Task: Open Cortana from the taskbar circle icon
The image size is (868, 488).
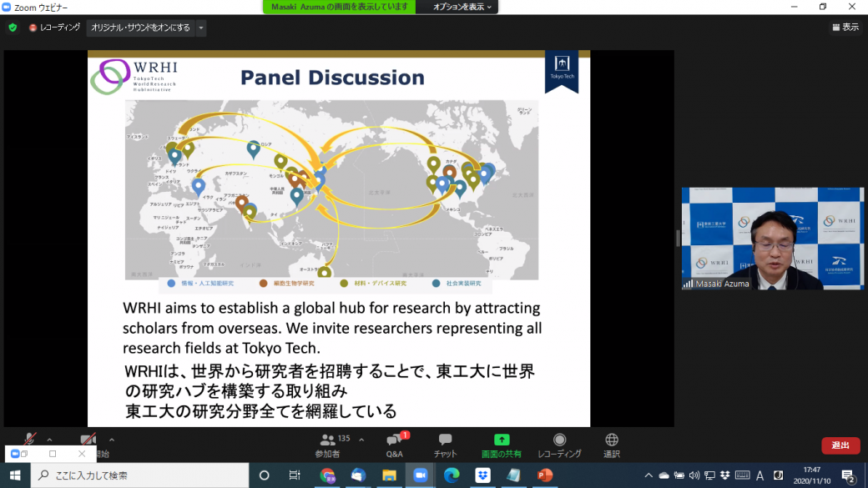Action: pyautogui.click(x=264, y=475)
